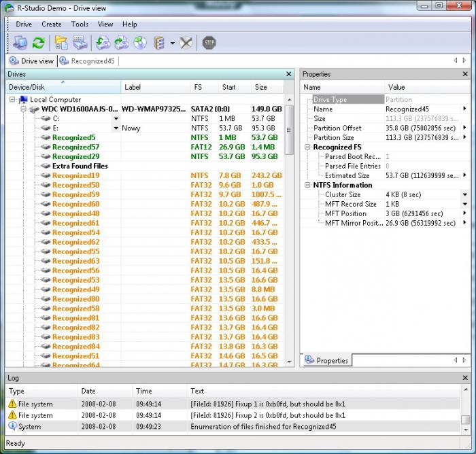Open the dropdown arrow on C: row
The height and width of the screenshot is (454, 476).
(x=116, y=119)
